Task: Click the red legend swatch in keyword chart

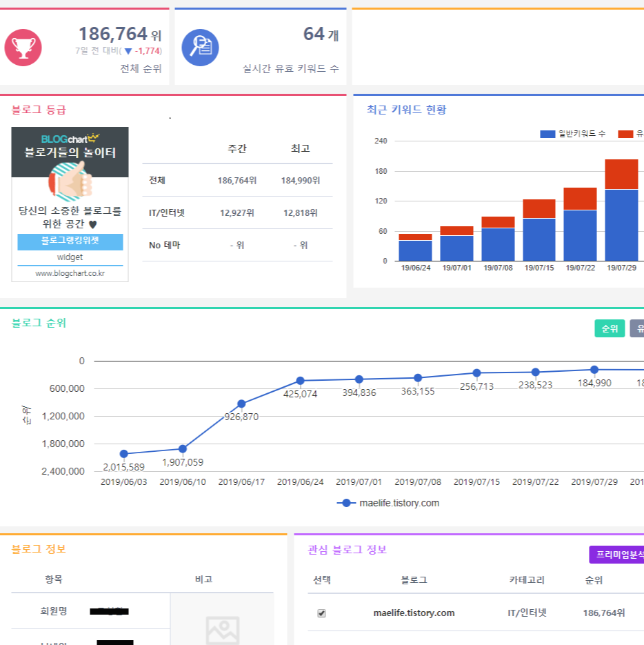Action: pos(625,134)
